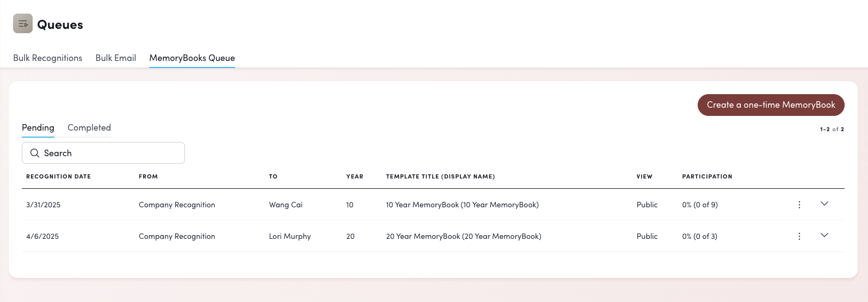
Task: Select the MemoryBooks Queue tab
Action: click(192, 58)
